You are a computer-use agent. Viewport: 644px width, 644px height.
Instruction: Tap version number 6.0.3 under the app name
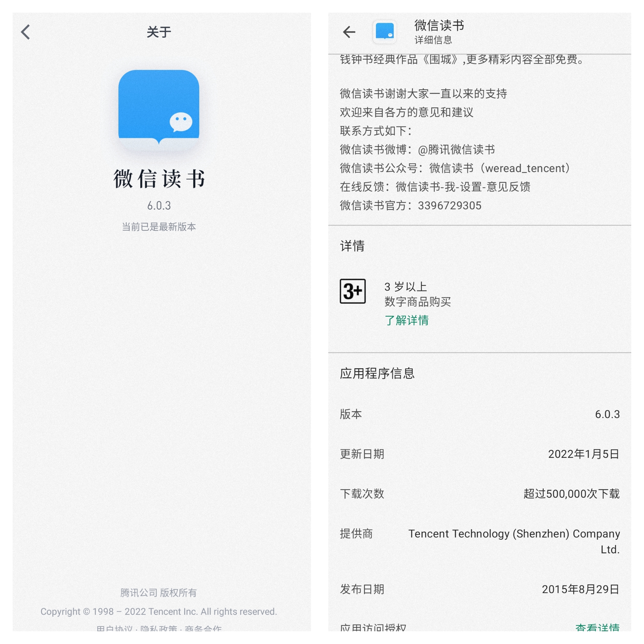pos(159,206)
